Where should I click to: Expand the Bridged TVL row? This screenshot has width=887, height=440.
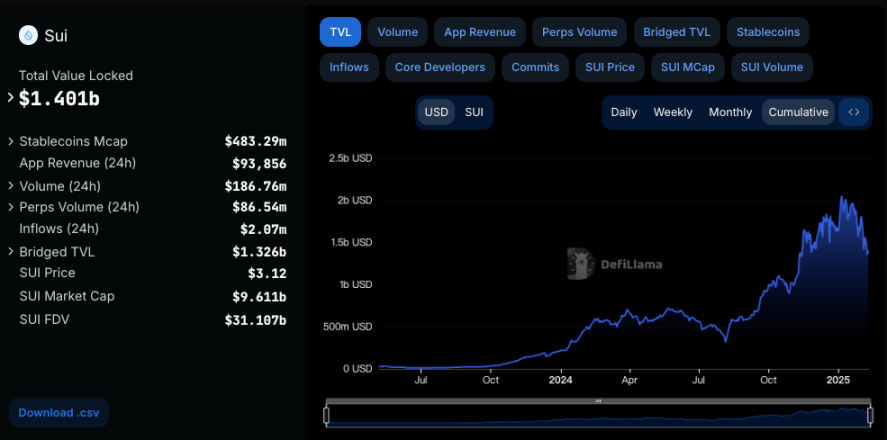(11, 252)
